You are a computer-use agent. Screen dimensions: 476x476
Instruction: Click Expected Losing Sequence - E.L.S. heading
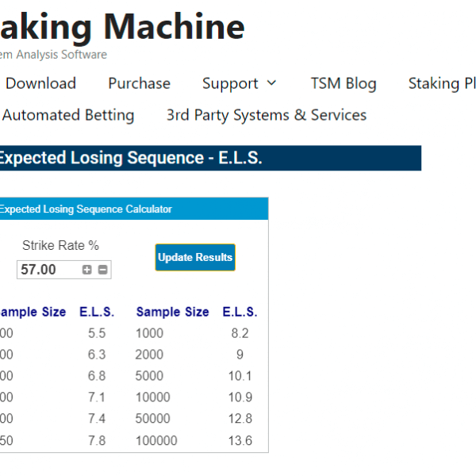coord(131,158)
